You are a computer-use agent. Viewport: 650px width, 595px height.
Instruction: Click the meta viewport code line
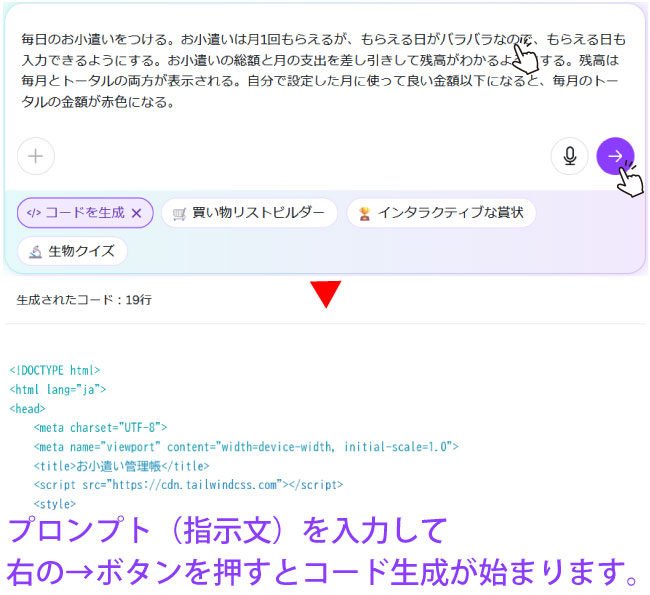(246, 447)
